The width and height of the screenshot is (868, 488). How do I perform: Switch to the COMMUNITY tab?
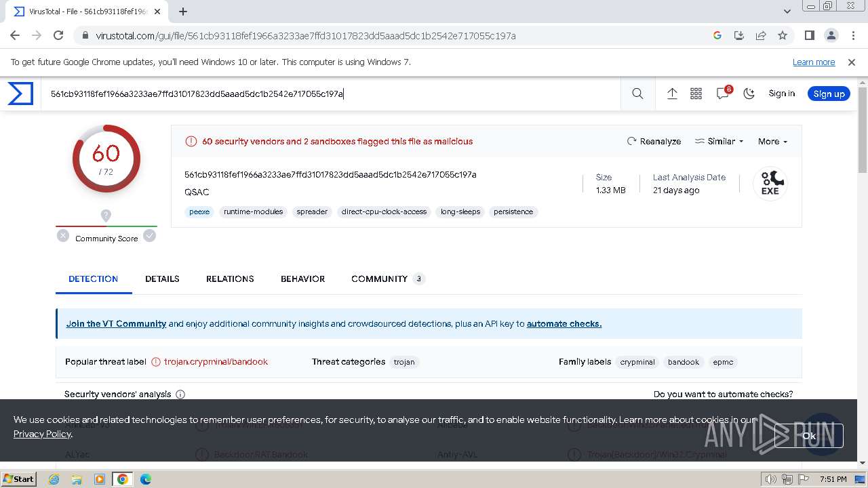[388, 279]
